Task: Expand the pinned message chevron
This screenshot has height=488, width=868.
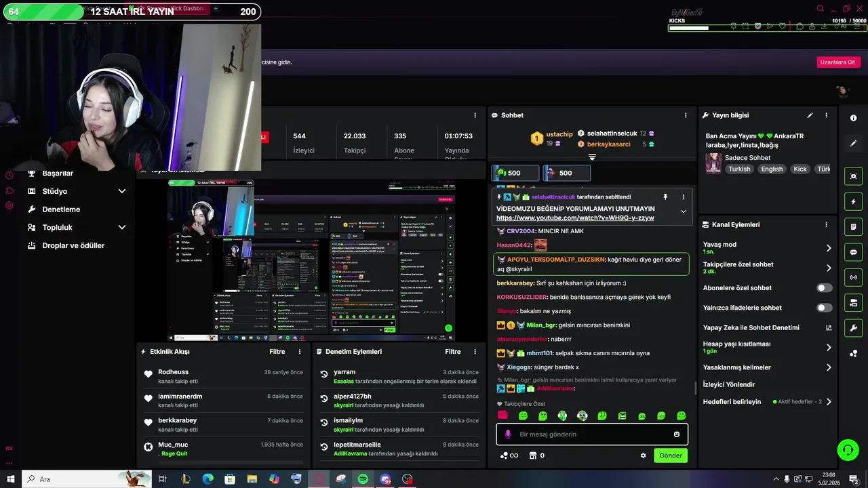Action: coord(683,211)
